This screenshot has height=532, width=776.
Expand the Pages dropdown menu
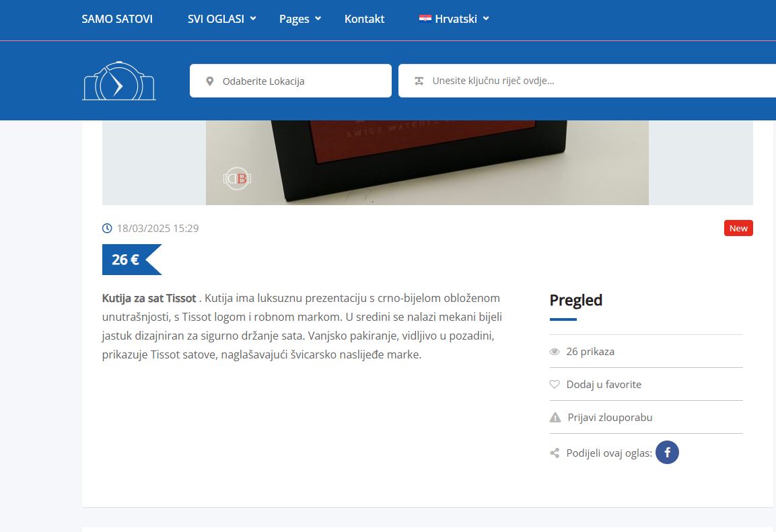tap(300, 19)
